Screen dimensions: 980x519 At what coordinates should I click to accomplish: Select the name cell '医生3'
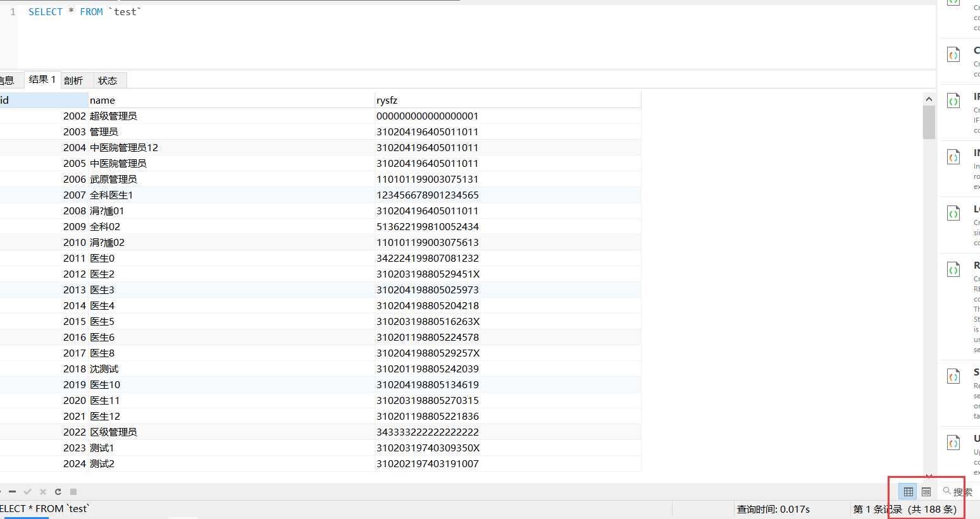coord(232,290)
